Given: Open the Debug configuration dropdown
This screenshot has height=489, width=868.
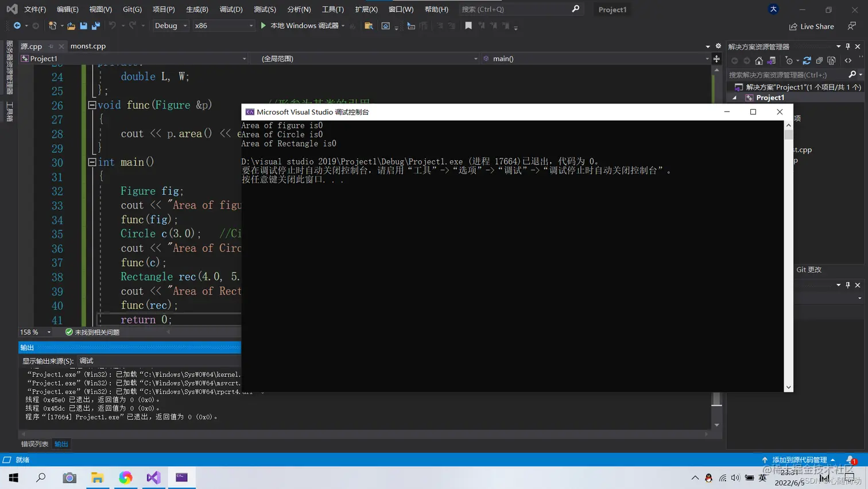Looking at the screenshot, I should [x=170, y=26].
